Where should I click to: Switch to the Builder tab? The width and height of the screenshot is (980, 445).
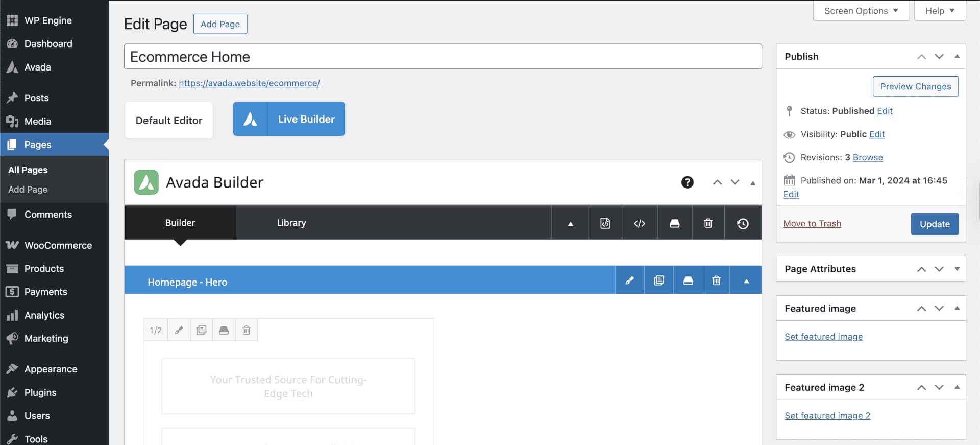pyautogui.click(x=180, y=223)
